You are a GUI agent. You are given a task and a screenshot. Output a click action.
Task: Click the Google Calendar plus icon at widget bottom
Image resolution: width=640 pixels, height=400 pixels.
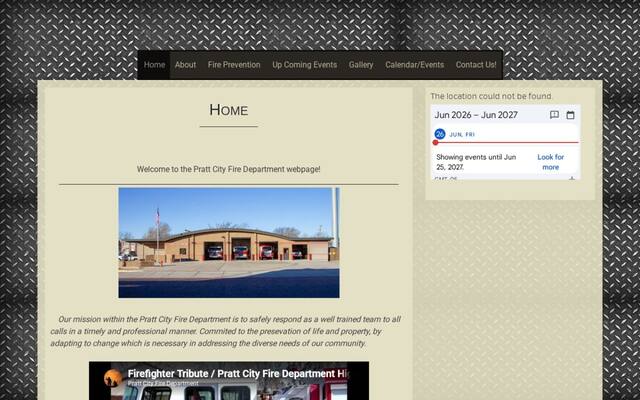coord(572,178)
